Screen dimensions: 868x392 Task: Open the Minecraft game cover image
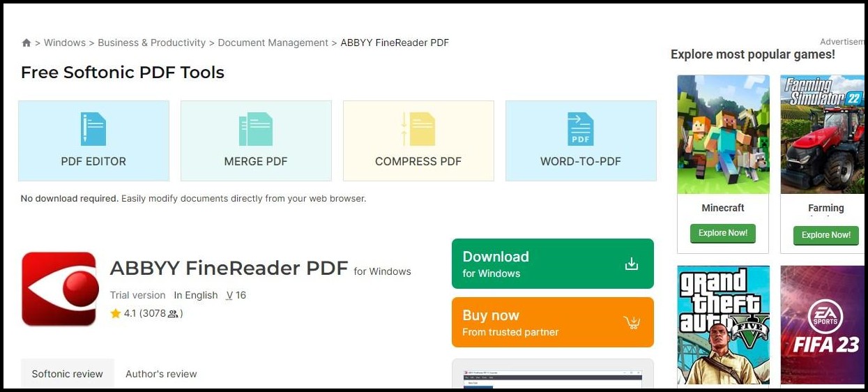724,135
